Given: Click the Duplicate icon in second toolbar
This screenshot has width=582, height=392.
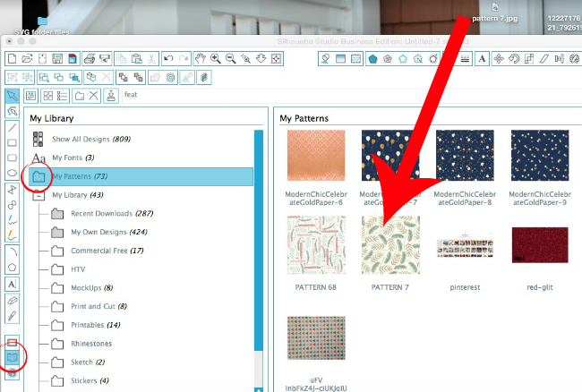Looking at the screenshot, I should (91, 77).
